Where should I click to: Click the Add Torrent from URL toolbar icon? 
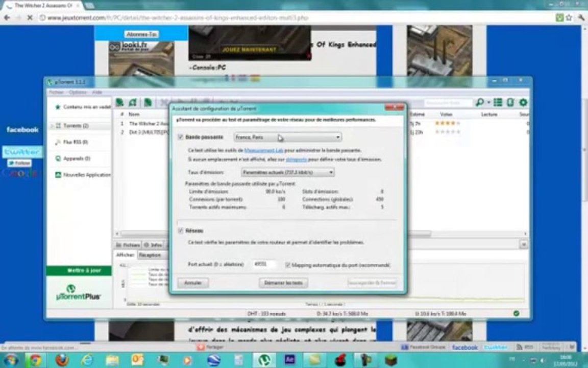(x=133, y=102)
